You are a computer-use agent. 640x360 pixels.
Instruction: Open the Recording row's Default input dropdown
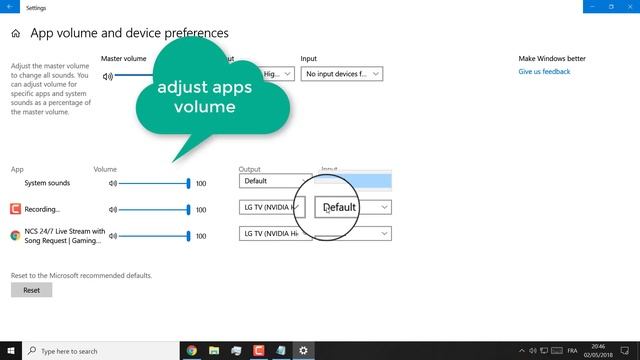pos(353,207)
